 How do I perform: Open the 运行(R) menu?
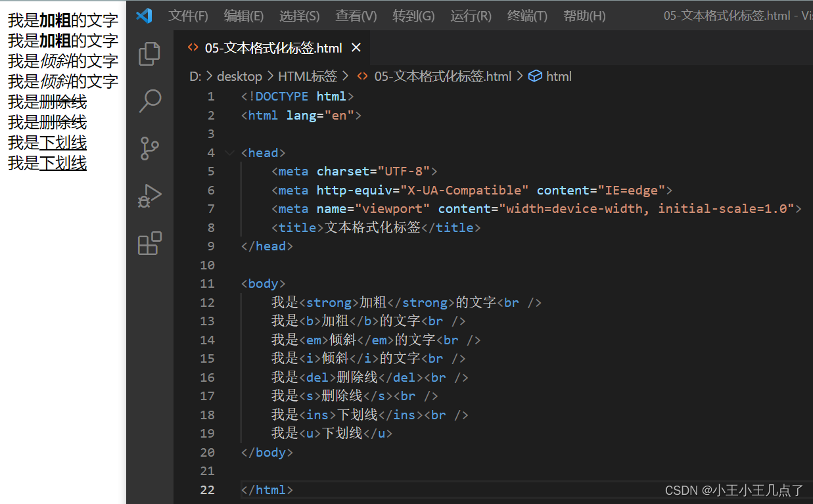[x=471, y=16]
